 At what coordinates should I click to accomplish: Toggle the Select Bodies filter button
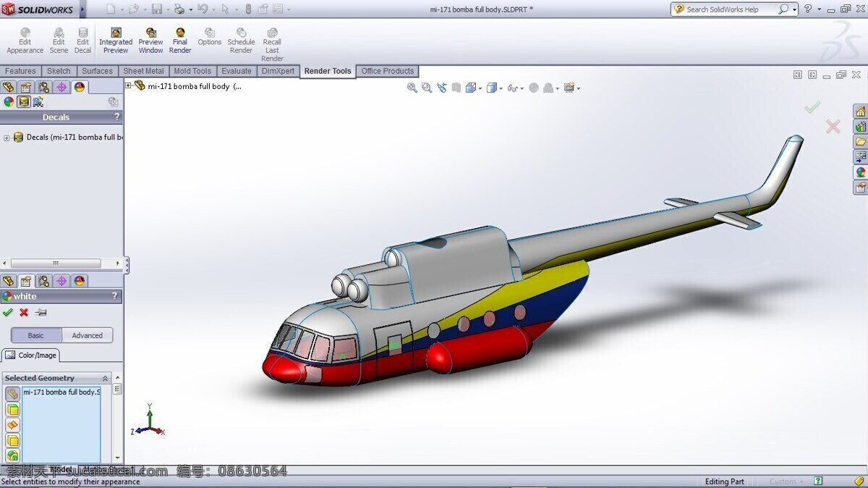[13, 440]
